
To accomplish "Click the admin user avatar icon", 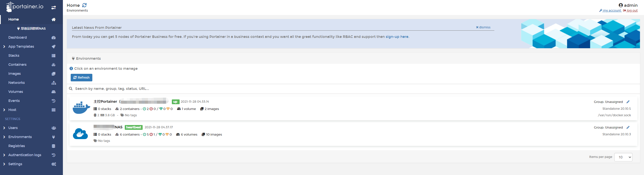I will 621,5.
